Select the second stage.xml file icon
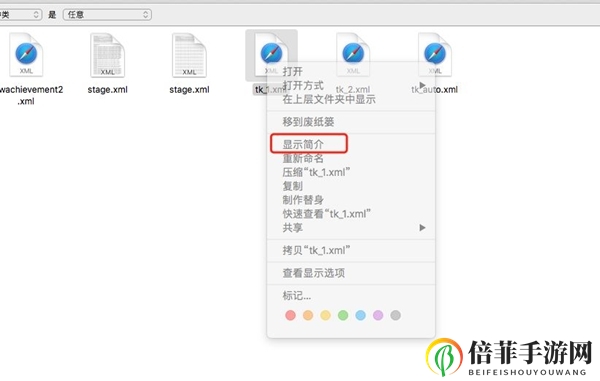600x381 pixels. pos(189,55)
